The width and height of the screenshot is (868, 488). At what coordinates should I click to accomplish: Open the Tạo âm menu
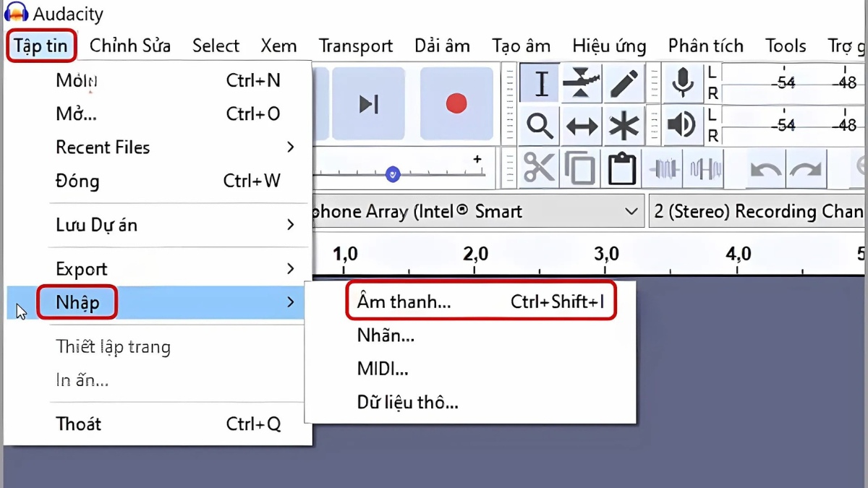tap(522, 46)
